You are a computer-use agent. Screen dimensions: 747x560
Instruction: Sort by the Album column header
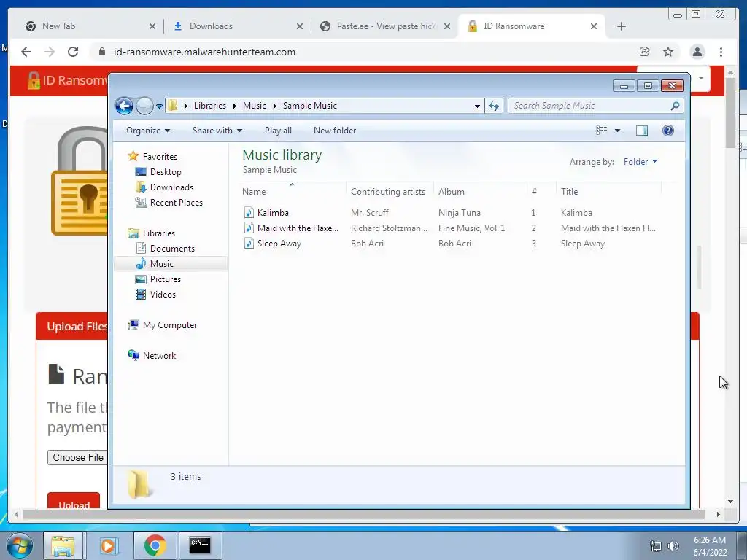(480, 192)
